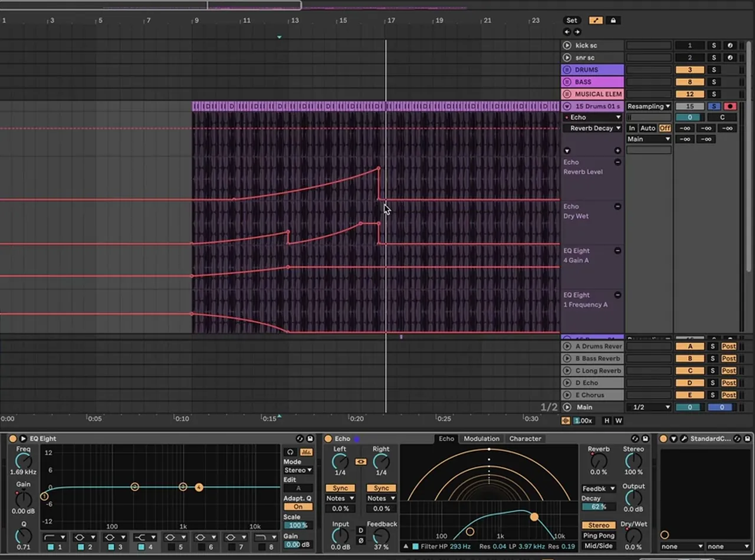Click the Echo hot-swap preset icon

pos(635,439)
